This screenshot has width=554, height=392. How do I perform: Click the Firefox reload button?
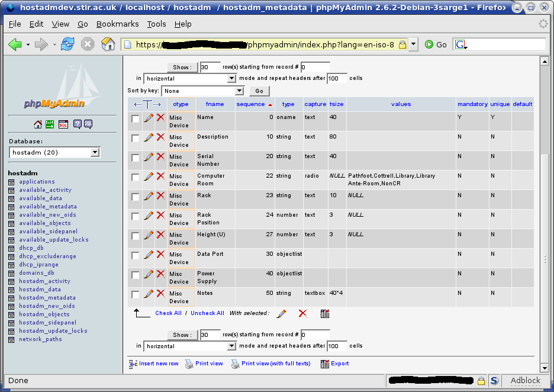click(x=67, y=44)
